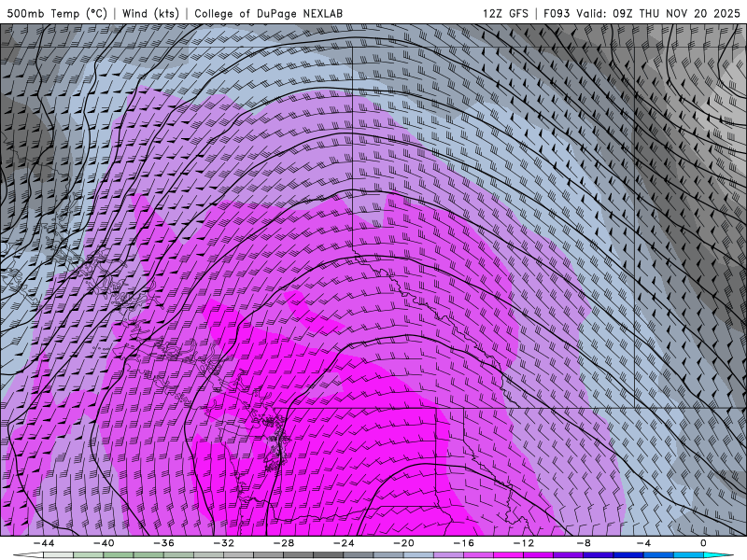
Task: Click the -44 colorbar label
Action: click(44, 543)
